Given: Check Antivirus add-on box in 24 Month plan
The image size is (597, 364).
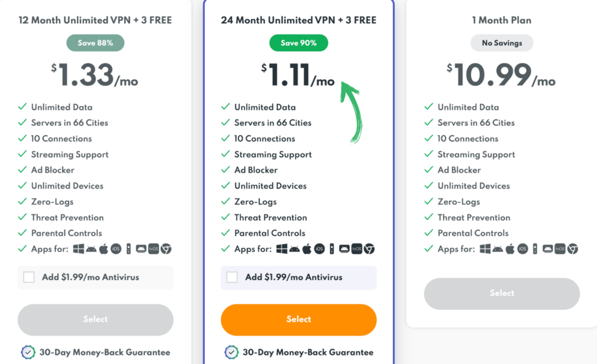Looking at the screenshot, I should tap(232, 277).
